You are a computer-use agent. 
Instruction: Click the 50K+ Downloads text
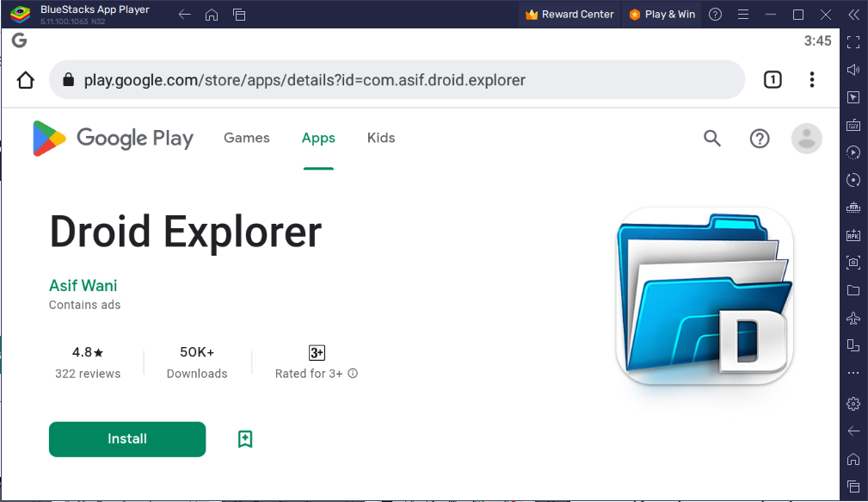197,363
